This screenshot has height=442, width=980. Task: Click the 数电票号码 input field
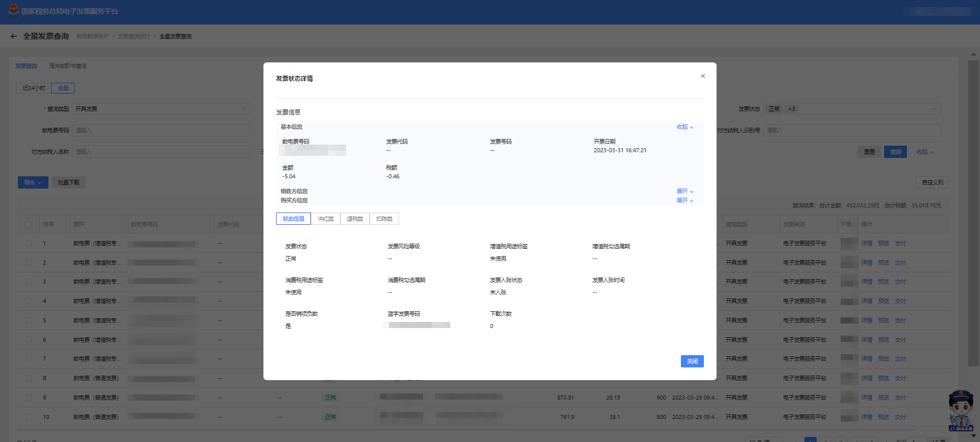click(x=160, y=130)
